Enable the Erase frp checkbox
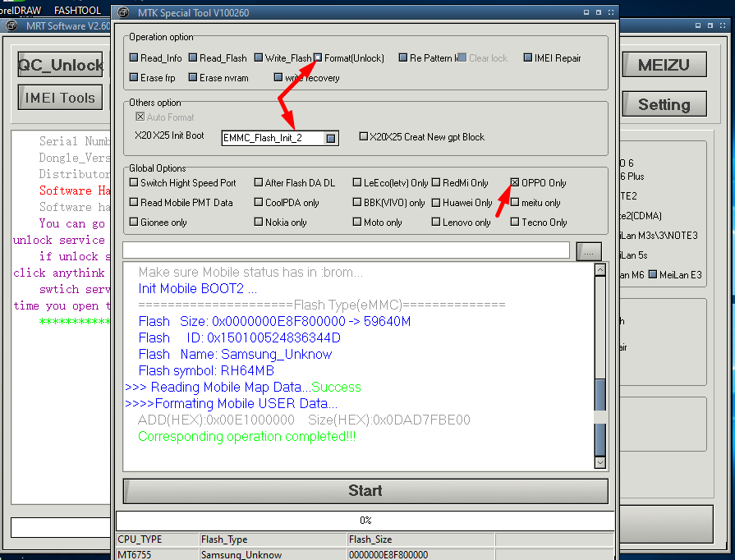 134,77
